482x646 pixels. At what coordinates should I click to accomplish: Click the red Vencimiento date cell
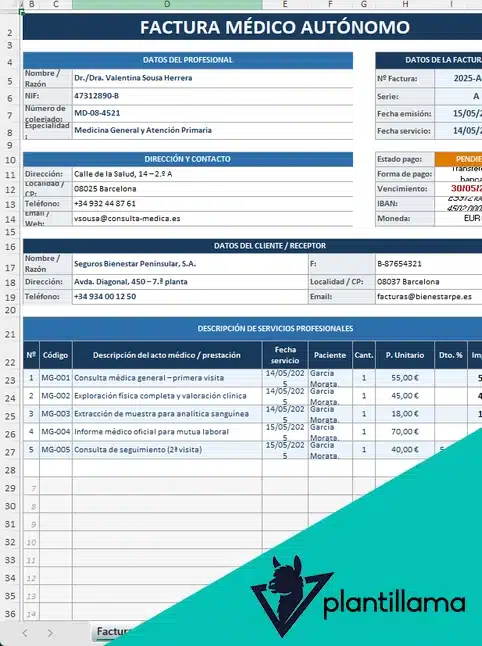click(458, 189)
